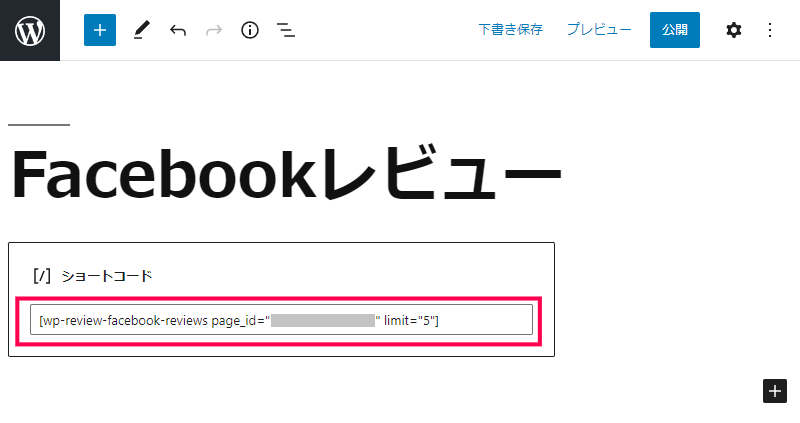Save draft with 下書き保存
Screen dimensions: 800x423
click(x=510, y=30)
